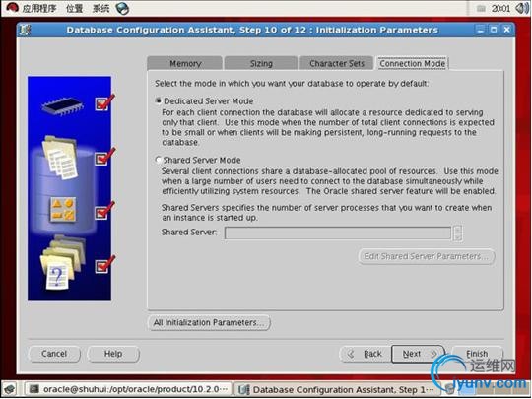Image resolution: width=532 pixels, height=399 pixels.
Task: Choose Shared Server Mode radio button
Action: (x=158, y=160)
